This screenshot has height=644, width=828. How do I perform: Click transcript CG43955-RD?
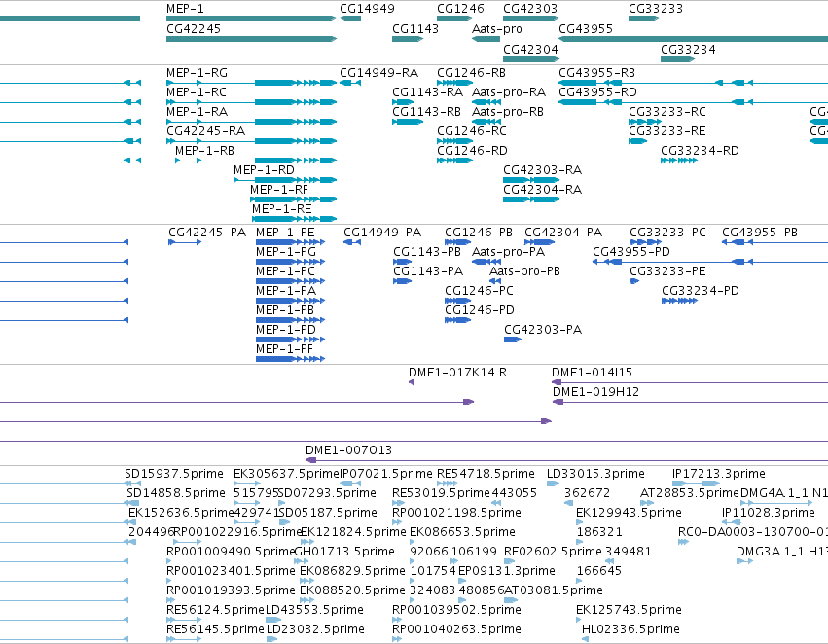[x=694, y=102]
